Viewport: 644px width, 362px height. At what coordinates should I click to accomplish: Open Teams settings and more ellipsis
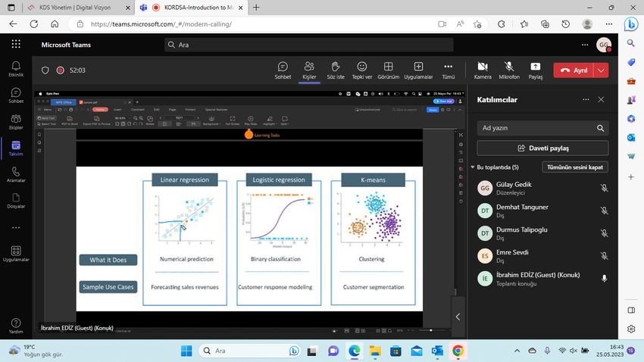585,45
